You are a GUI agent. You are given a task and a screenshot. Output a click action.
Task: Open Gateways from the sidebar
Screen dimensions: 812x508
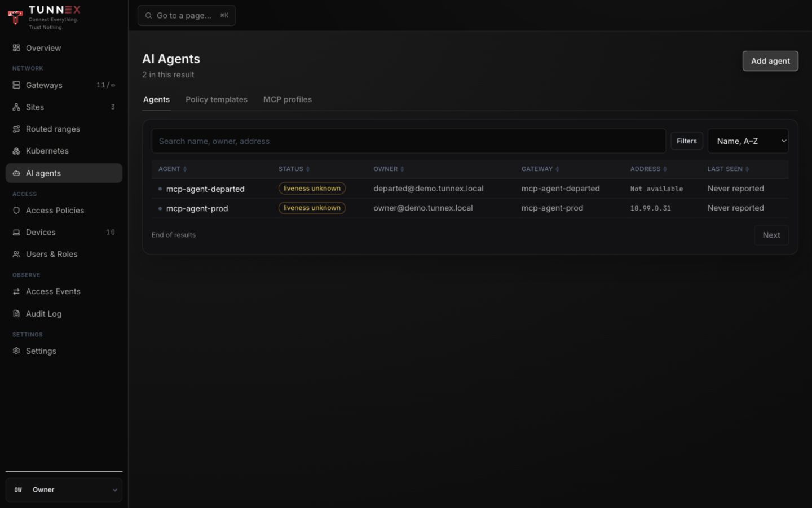click(x=64, y=85)
